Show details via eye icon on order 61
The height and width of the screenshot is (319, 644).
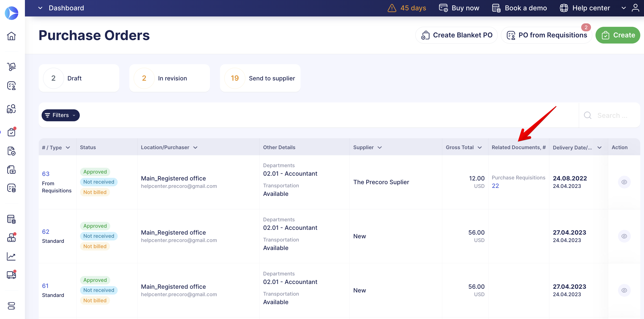pos(624,290)
